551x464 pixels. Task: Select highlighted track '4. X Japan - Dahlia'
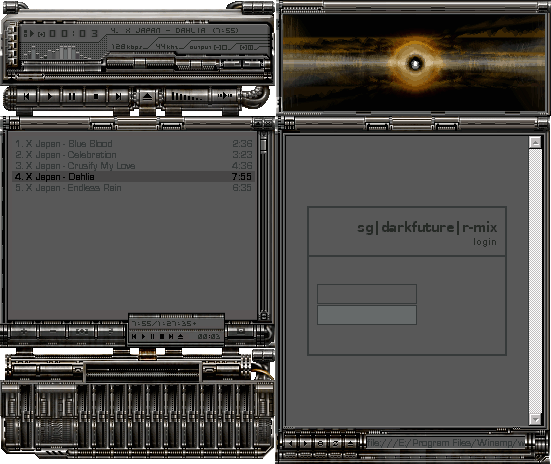[133, 176]
